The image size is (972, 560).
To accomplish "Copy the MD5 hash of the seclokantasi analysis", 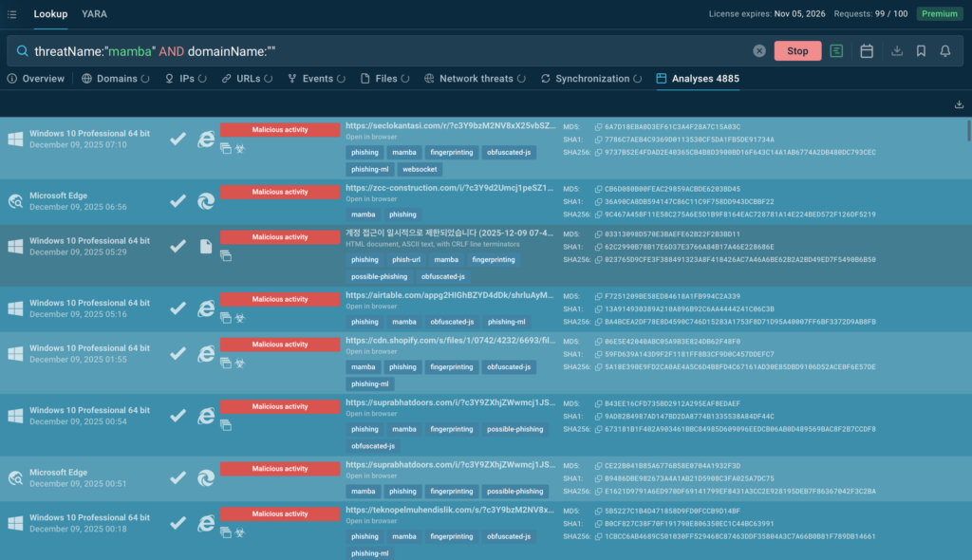I will point(598,126).
